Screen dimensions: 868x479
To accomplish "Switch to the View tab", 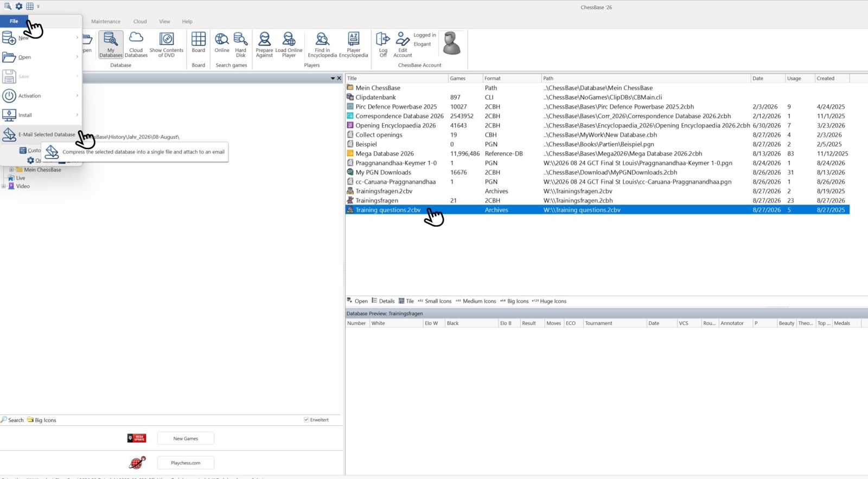I will point(164,22).
